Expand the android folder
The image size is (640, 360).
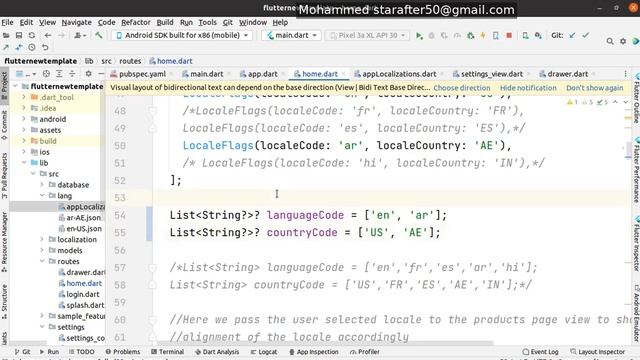click(24, 119)
